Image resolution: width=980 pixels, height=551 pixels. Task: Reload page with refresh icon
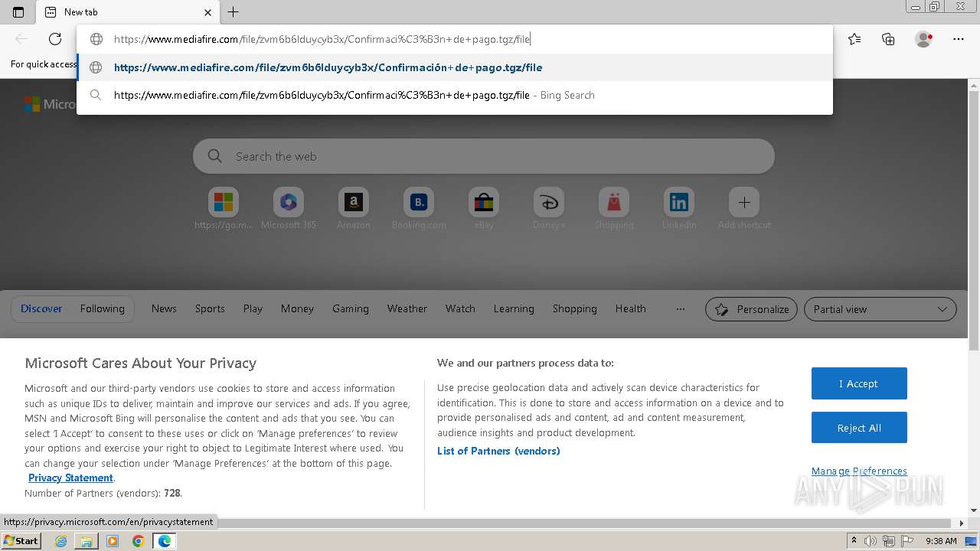[x=55, y=39]
